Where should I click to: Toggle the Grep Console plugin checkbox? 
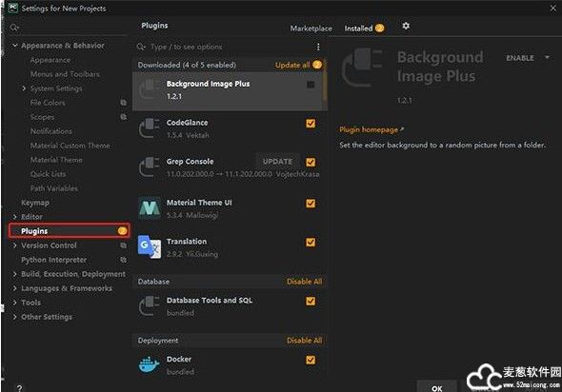click(x=311, y=162)
